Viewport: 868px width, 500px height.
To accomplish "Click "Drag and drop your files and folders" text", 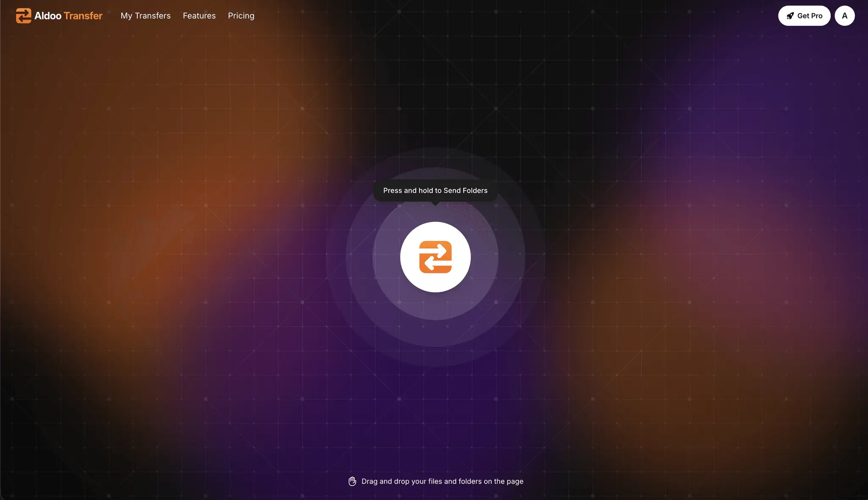I will [442, 481].
